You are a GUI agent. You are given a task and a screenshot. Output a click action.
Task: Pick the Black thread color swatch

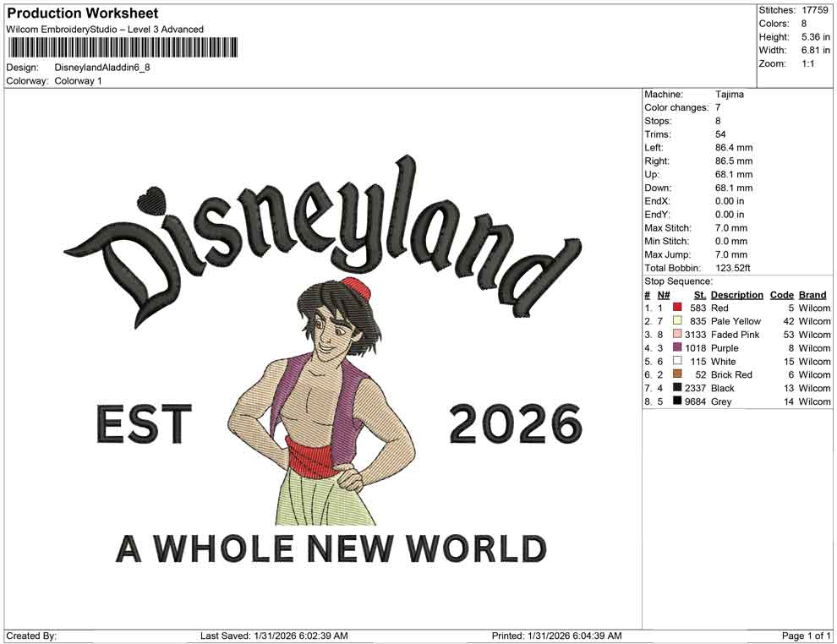tap(677, 387)
